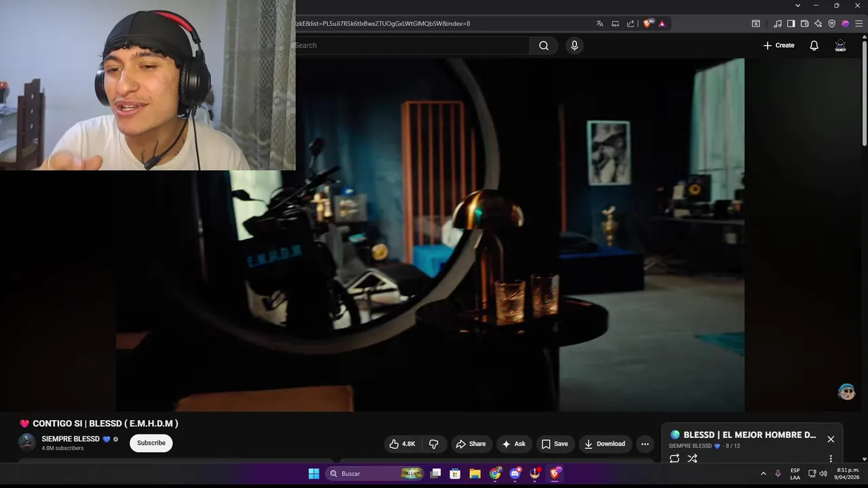Open the tab search icon in browser toolbar
Image resolution: width=868 pixels, height=488 pixels.
pyautogui.click(x=755, y=23)
